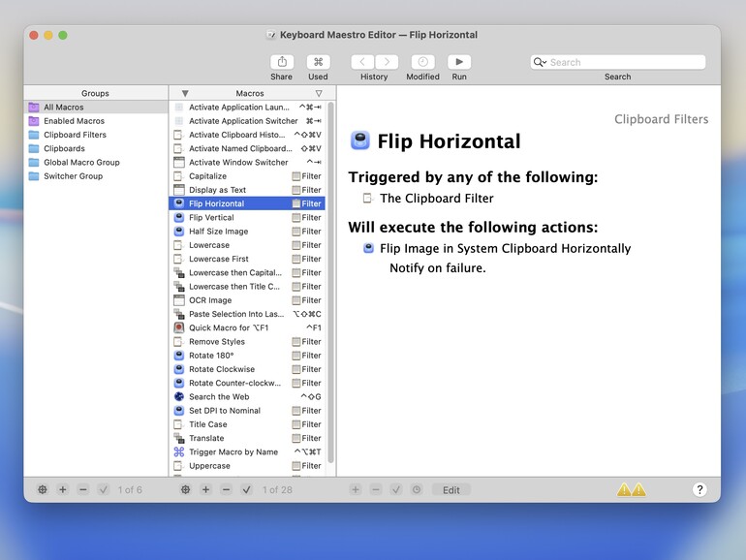Go back in History
This screenshot has width=746, height=560.
pos(362,62)
